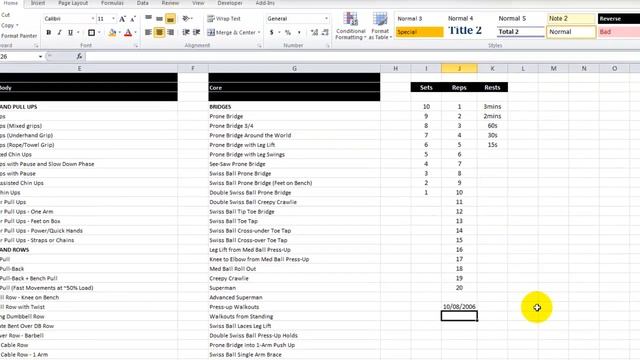Open Format as Table gallery
Screen dimensions: 640x360
380,26
